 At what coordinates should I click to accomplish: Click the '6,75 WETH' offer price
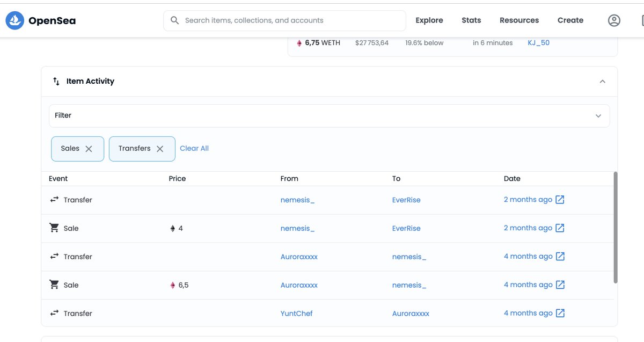[x=323, y=43]
